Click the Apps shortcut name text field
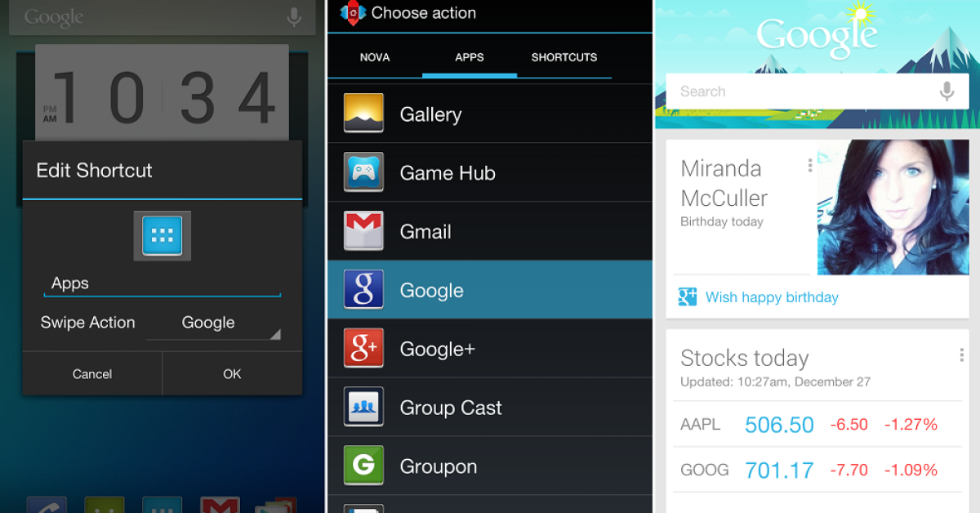This screenshot has height=513, width=980. tap(162, 283)
